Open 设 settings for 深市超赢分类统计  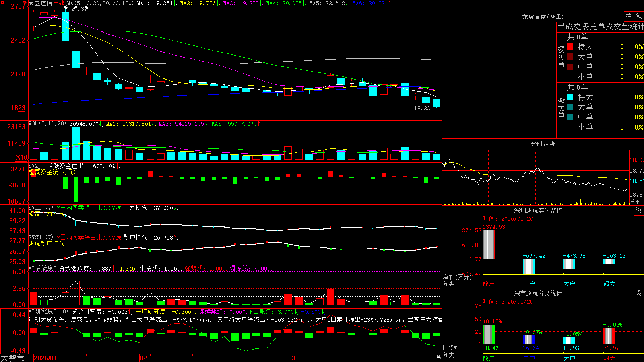tap(638, 293)
